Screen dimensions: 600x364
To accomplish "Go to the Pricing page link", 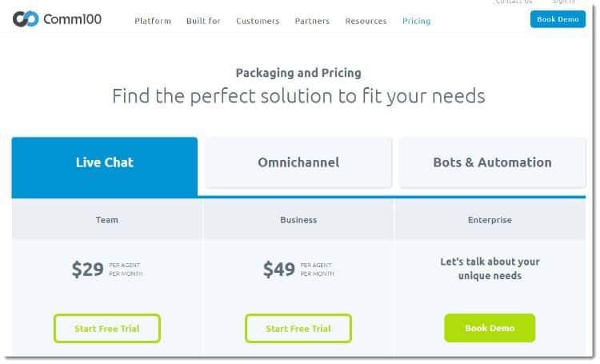I will point(416,21).
